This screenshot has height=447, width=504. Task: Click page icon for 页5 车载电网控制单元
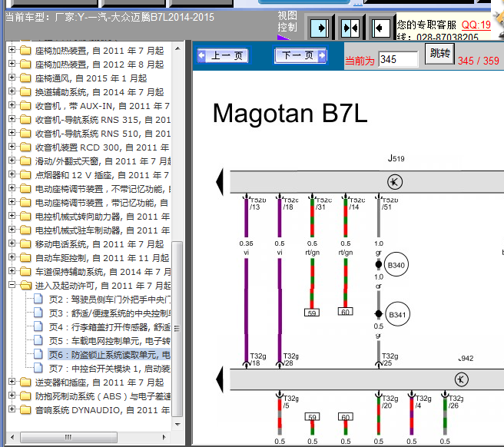tap(38, 340)
